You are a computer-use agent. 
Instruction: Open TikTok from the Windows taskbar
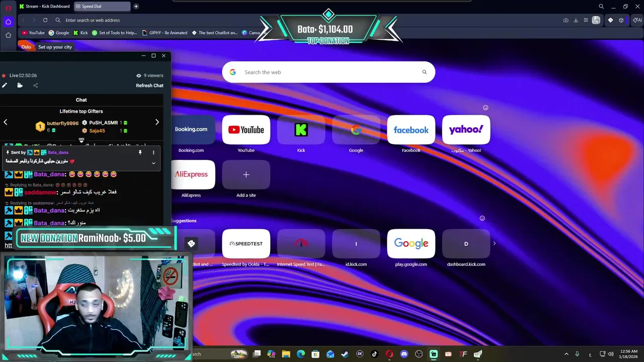[x=374, y=354]
